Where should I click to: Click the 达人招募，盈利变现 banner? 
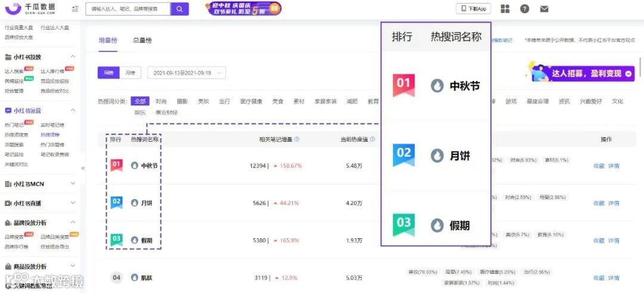tap(580, 73)
